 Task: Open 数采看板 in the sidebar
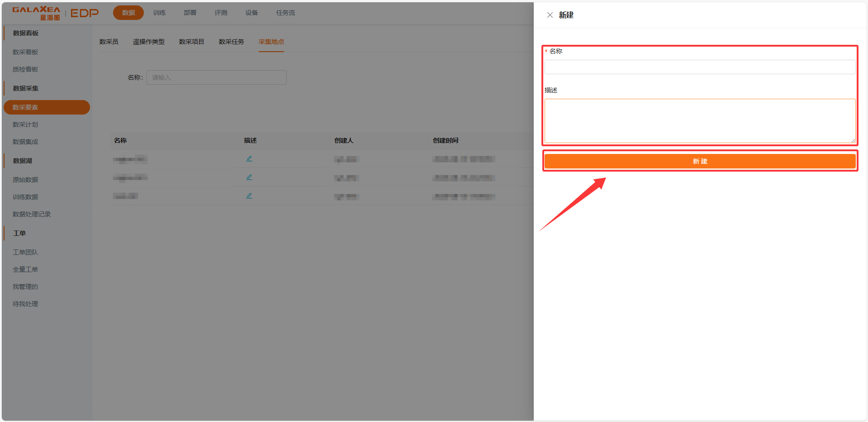coord(25,52)
